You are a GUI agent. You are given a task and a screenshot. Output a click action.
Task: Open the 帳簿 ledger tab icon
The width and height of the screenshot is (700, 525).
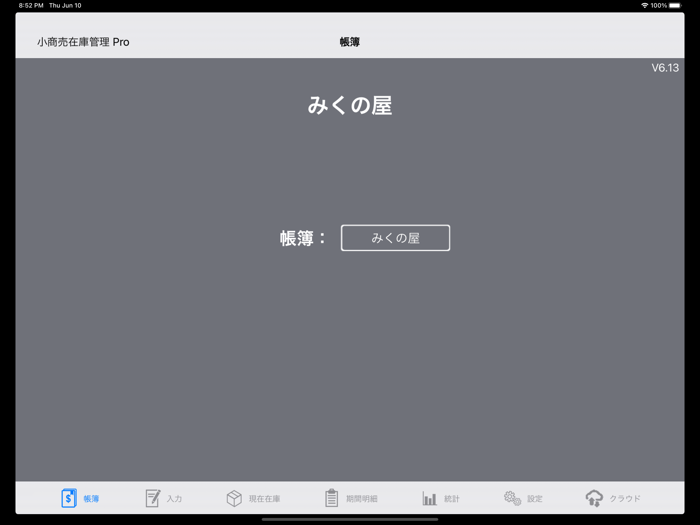point(69,498)
